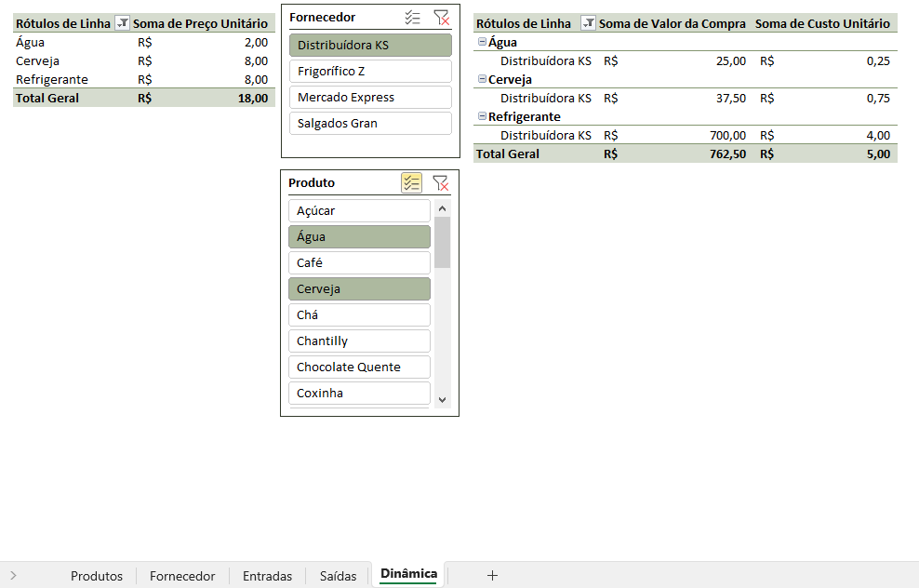Select Mercado Express supplier

(x=370, y=98)
